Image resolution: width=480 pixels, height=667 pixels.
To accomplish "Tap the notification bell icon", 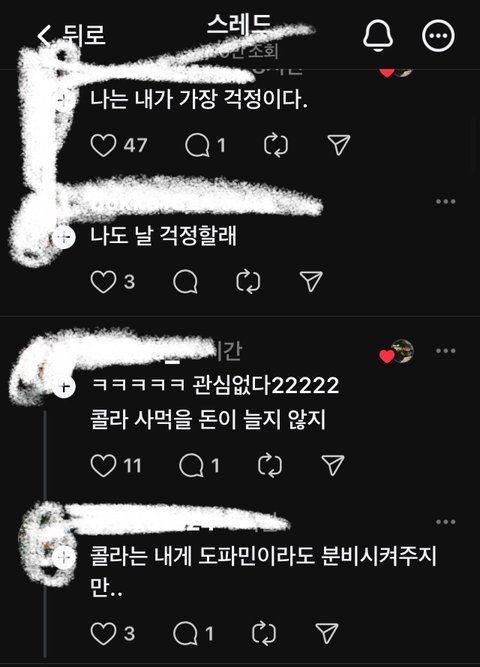I will point(378,35).
